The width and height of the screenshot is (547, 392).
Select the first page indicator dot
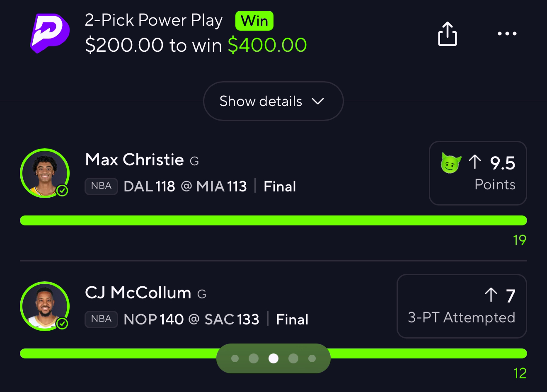pos(235,358)
